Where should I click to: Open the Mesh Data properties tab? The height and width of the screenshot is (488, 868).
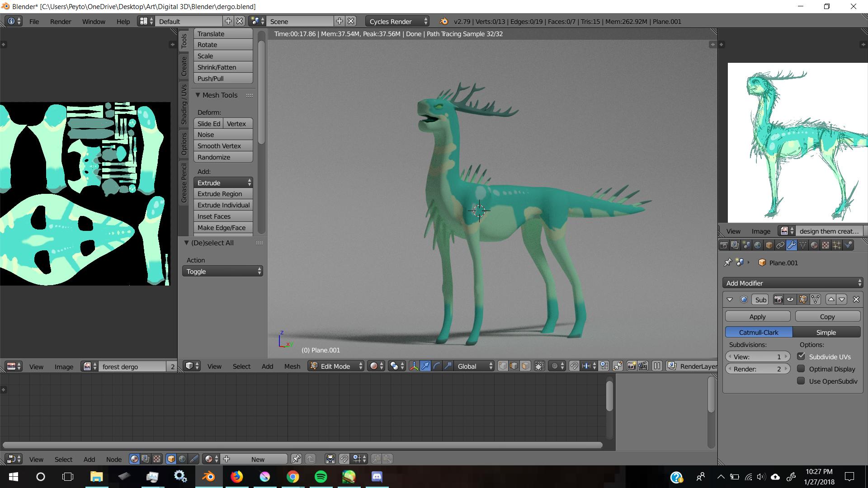[x=803, y=245]
